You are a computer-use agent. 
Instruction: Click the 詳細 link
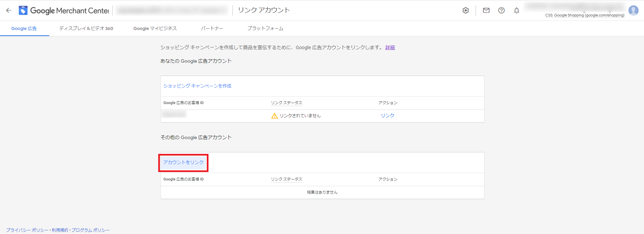click(390, 47)
